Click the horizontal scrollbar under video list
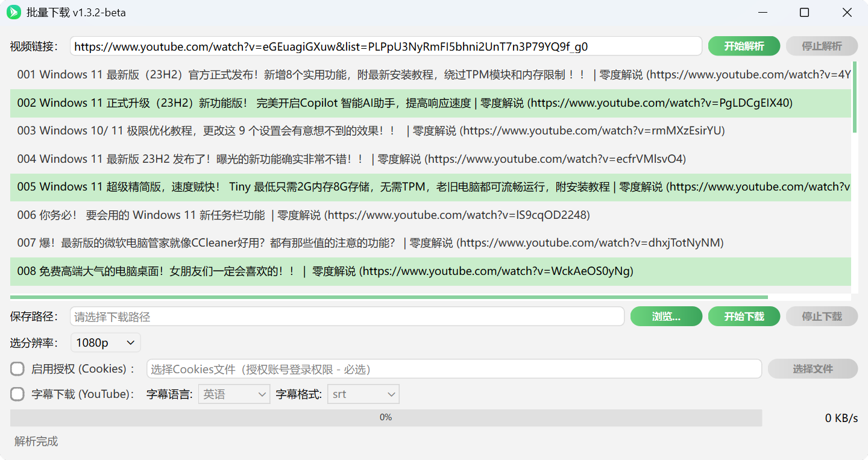868x460 pixels. [x=389, y=297]
